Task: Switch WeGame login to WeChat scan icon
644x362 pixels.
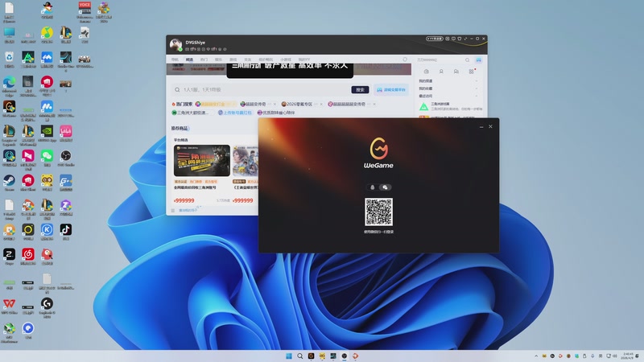Action: click(x=386, y=187)
